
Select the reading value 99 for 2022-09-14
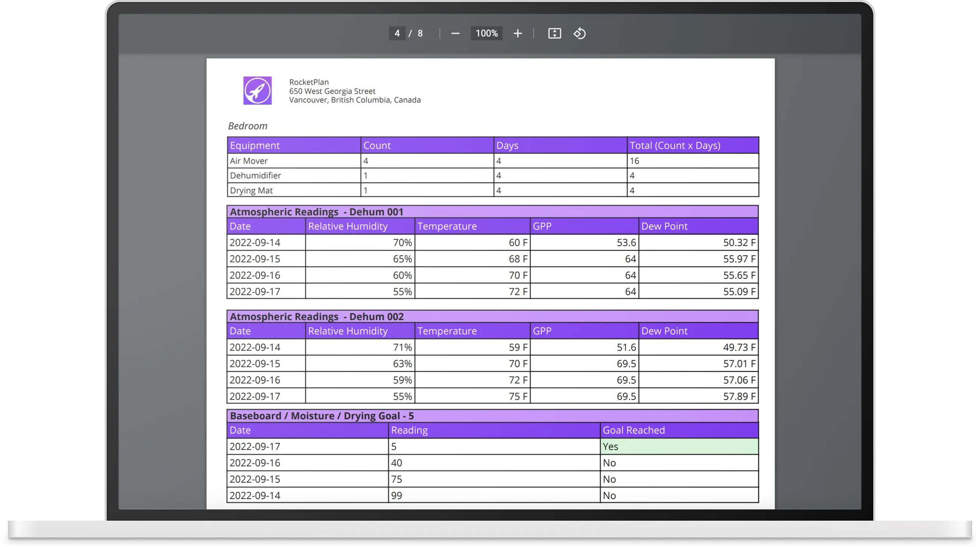(397, 495)
